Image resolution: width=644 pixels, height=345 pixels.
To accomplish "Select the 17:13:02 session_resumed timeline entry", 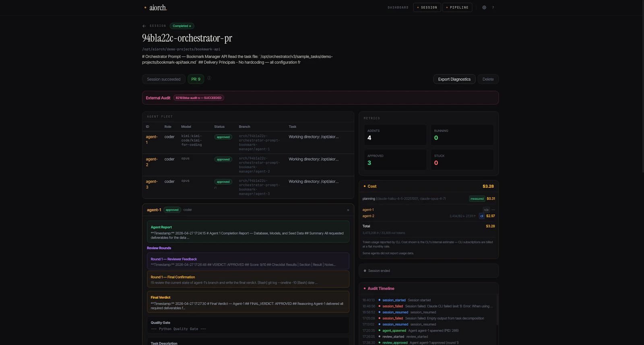I will click(429, 324).
